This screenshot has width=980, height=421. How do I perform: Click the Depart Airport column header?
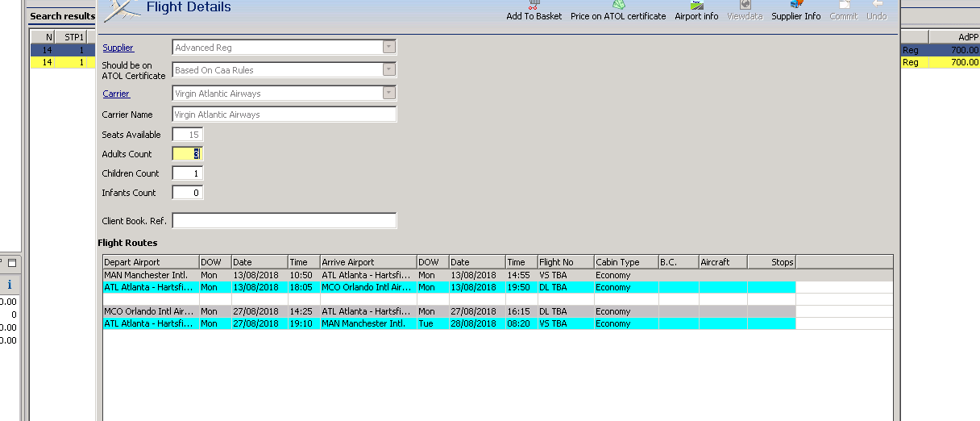(151, 262)
